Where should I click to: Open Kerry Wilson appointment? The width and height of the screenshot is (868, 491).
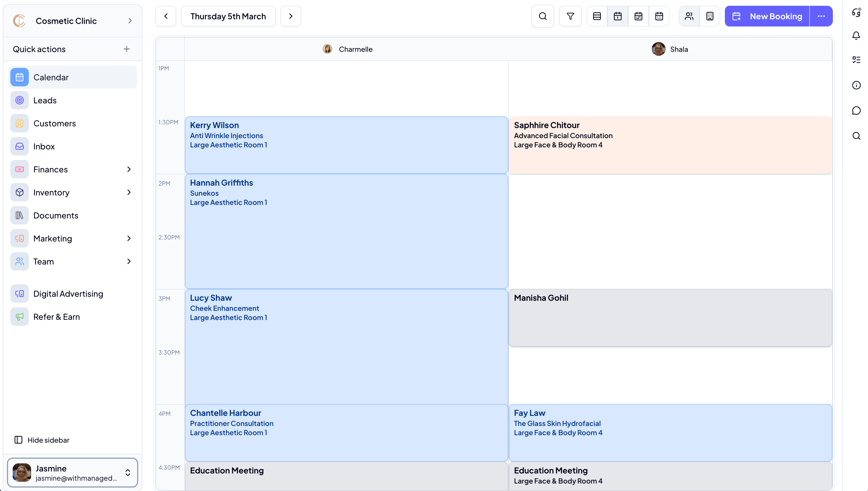(x=346, y=145)
